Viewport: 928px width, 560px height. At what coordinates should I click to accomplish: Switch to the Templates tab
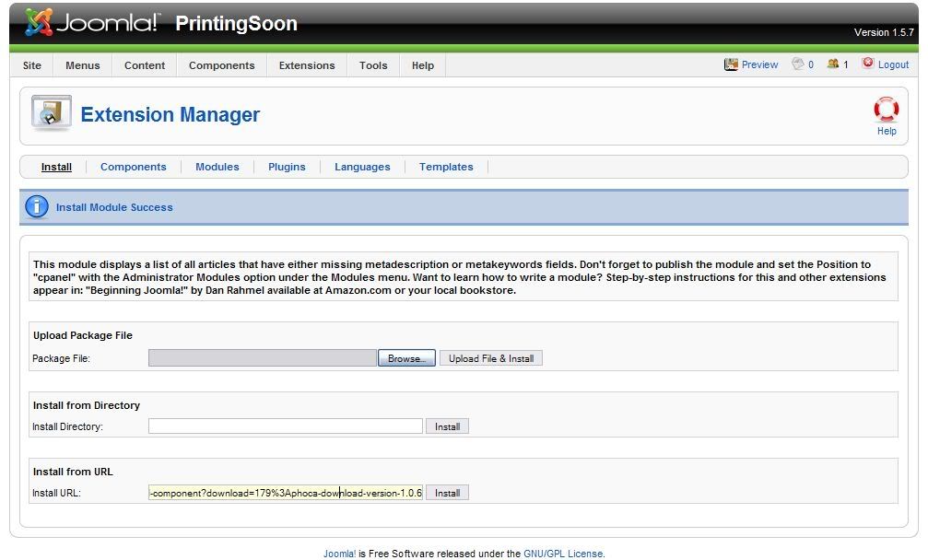tap(446, 167)
